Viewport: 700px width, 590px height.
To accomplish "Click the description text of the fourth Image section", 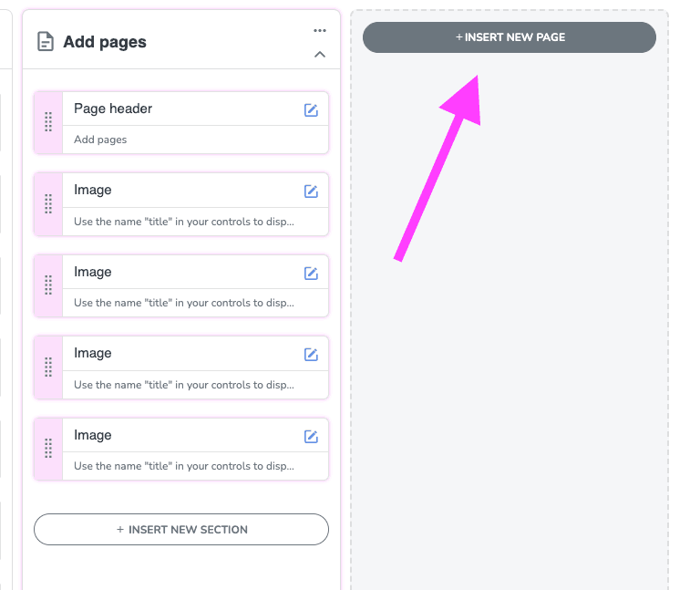I will pyautogui.click(x=184, y=466).
